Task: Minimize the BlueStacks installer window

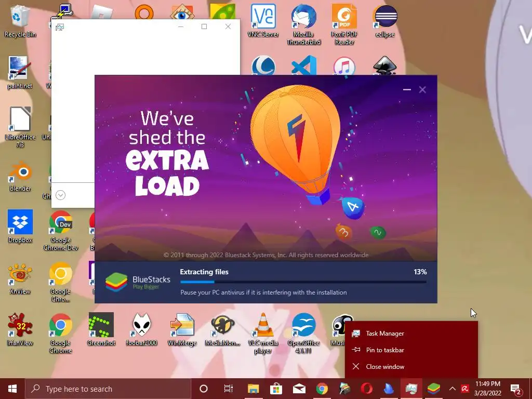Action: pyautogui.click(x=407, y=89)
